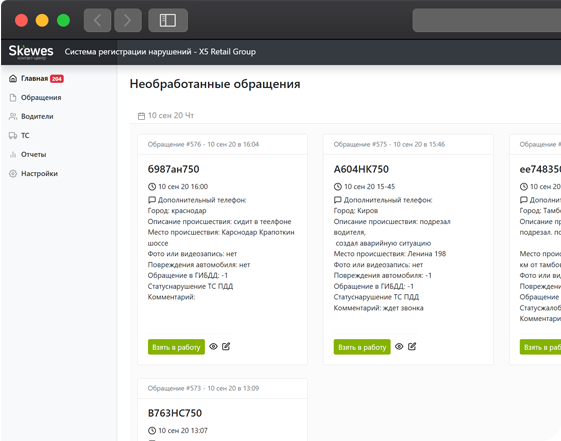Click the calendar icon by 10 сен 20 Чт
Screen dimensions: 561x441
141,116
